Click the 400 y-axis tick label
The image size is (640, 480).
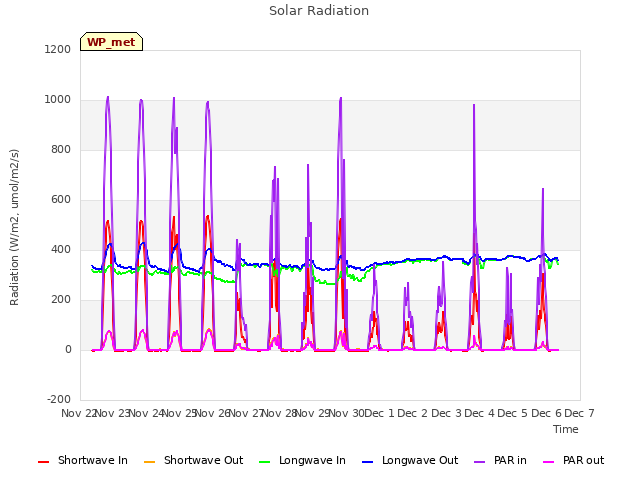61,249
